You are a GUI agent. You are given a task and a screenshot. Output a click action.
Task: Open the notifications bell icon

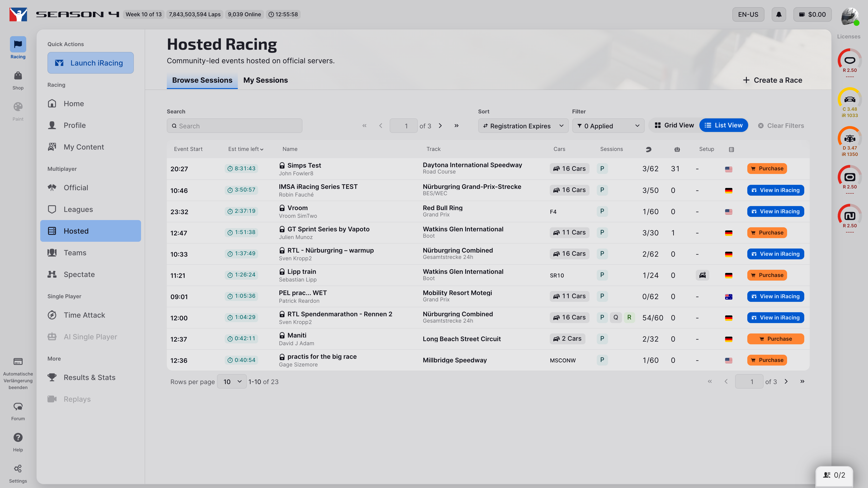[779, 14]
